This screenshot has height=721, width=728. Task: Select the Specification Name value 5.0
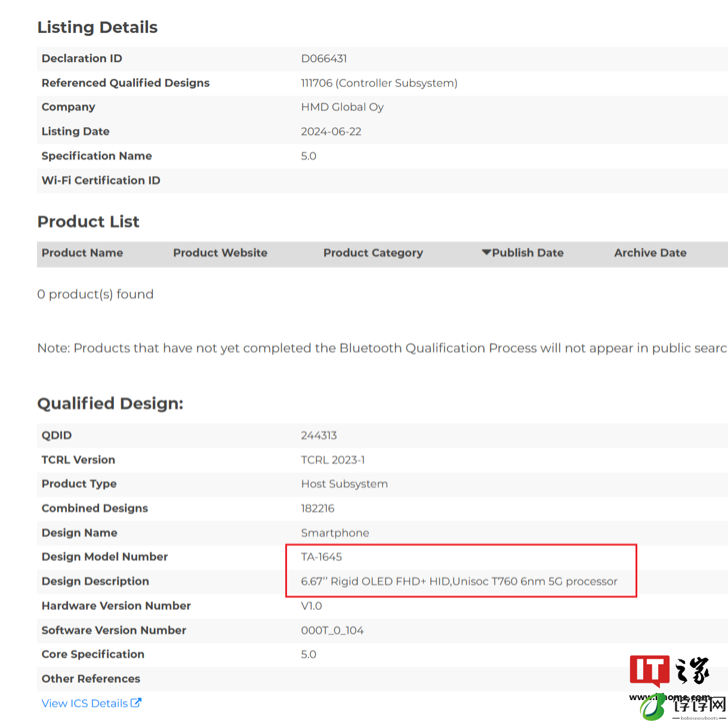(309, 156)
